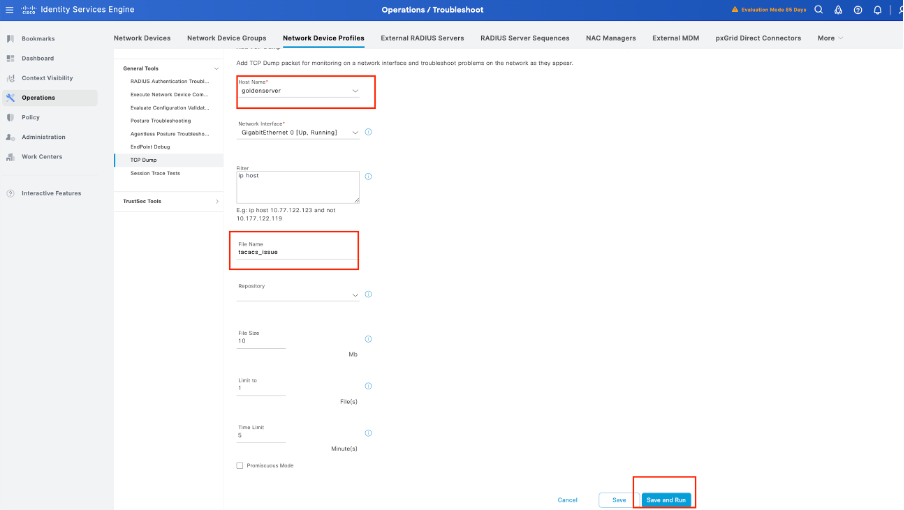Click the Context Visibility sidebar icon
904x510 pixels.
point(10,78)
